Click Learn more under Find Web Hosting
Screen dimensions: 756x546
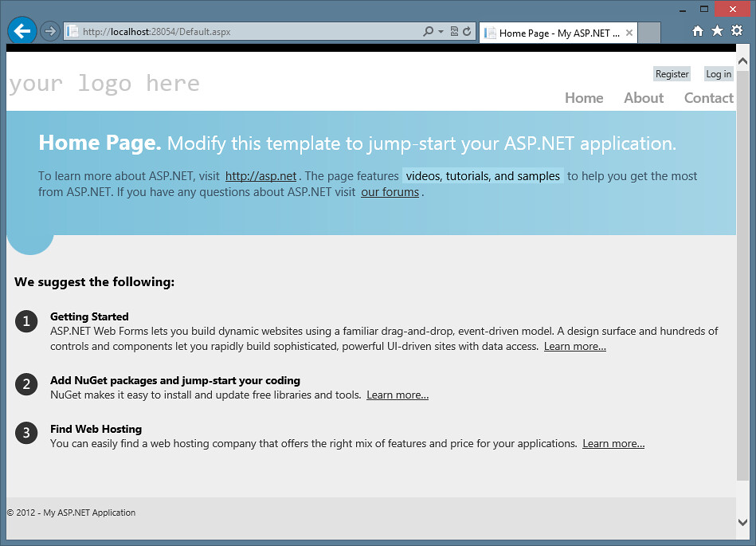[613, 444]
